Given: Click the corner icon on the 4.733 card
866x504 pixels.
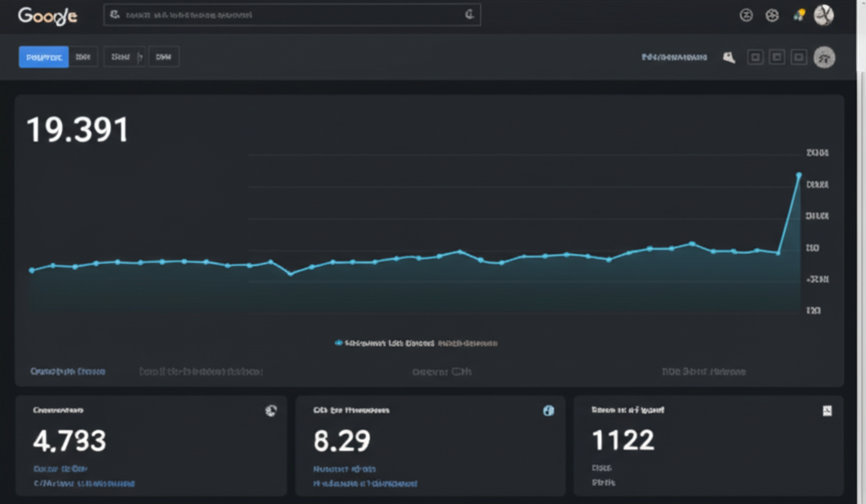Looking at the screenshot, I should 271,411.
